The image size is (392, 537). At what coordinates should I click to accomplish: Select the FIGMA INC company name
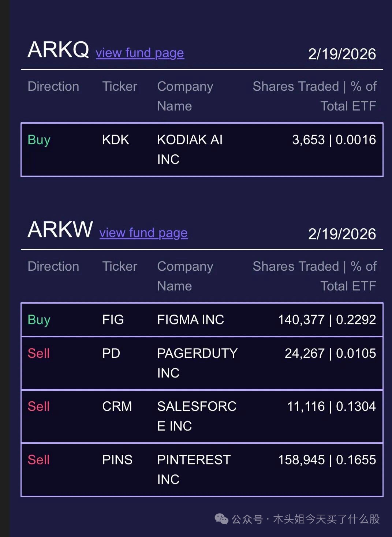click(190, 320)
